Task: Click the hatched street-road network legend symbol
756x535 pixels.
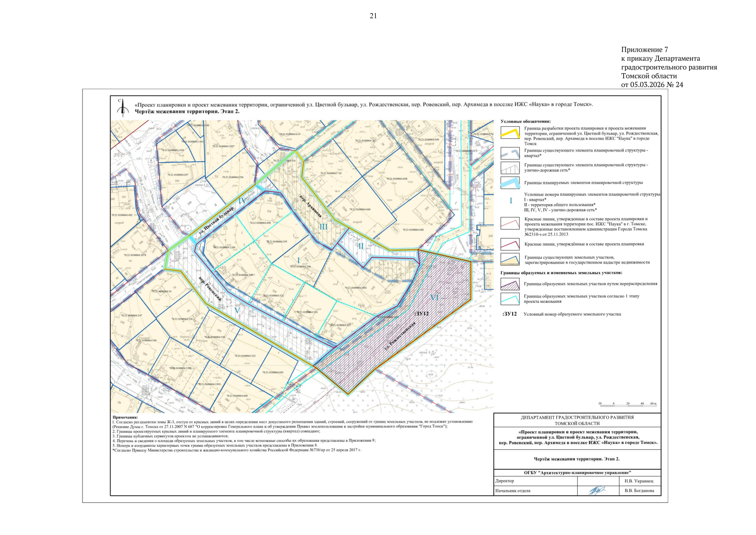Action: (x=510, y=168)
